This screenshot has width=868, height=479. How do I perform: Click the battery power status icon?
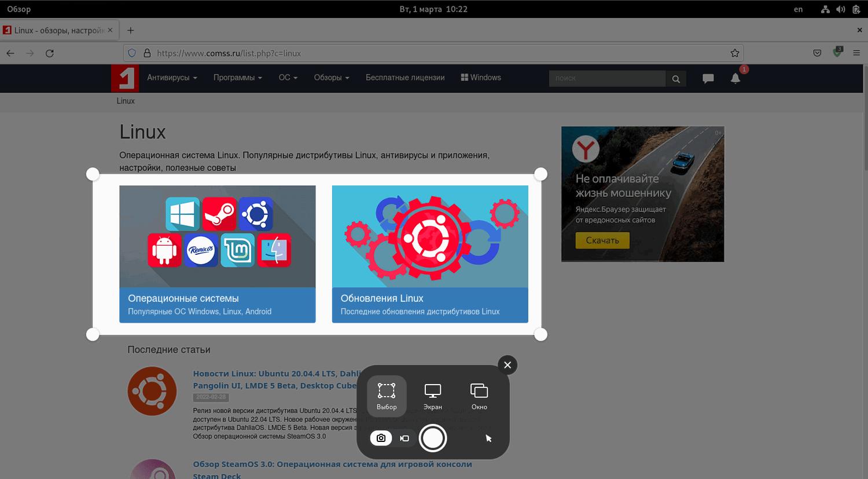856,9
